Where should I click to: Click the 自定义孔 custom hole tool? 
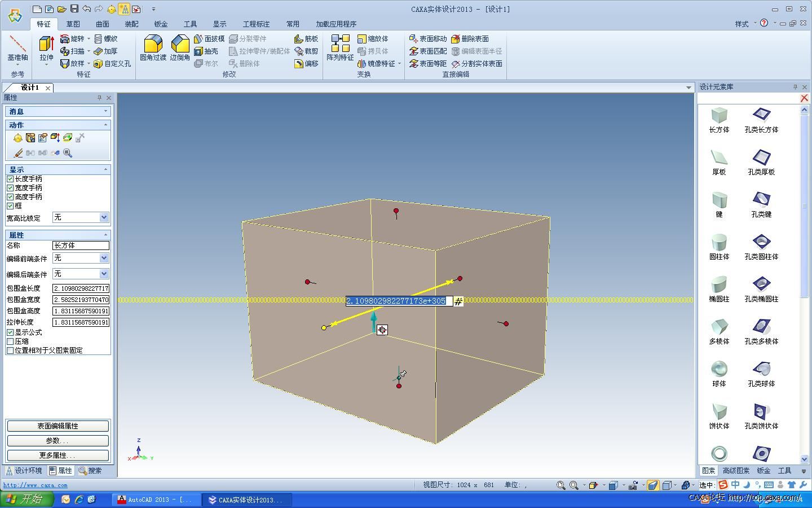pyautogui.click(x=112, y=64)
